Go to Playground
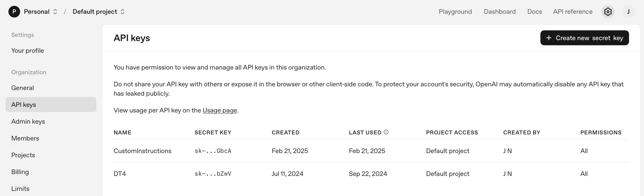Screen dimensions: 644x196 (455, 12)
